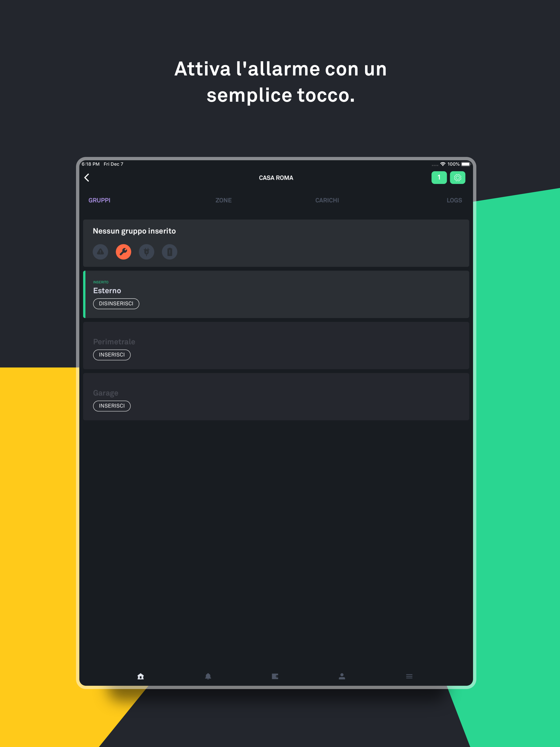Tap the alarm warning triangle status icon
This screenshot has height=747, width=560.
click(100, 252)
